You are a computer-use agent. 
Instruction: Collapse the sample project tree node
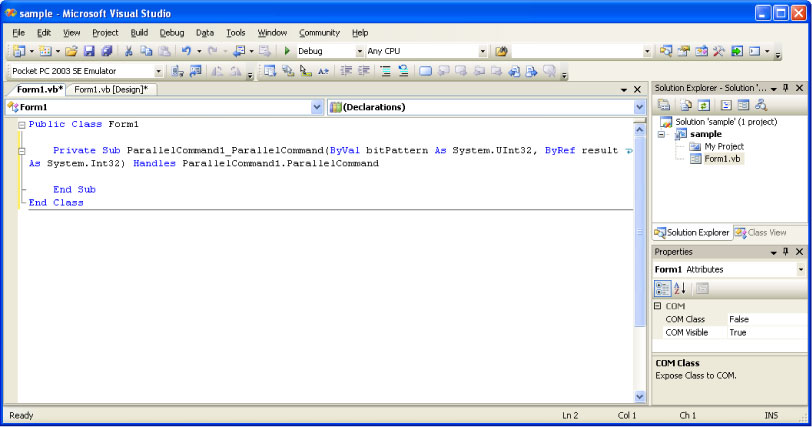pyautogui.click(x=661, y=135)
